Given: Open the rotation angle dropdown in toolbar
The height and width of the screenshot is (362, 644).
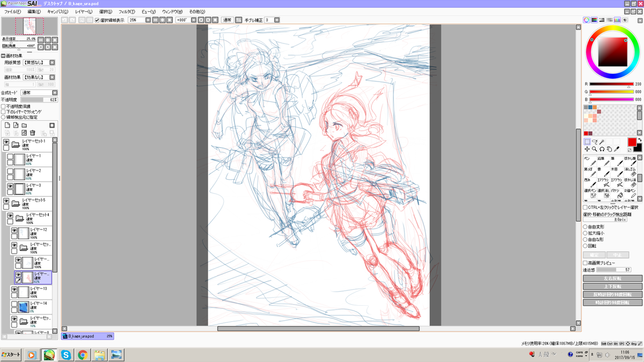Looking at the screenshot, I should (x=193, y=20).
